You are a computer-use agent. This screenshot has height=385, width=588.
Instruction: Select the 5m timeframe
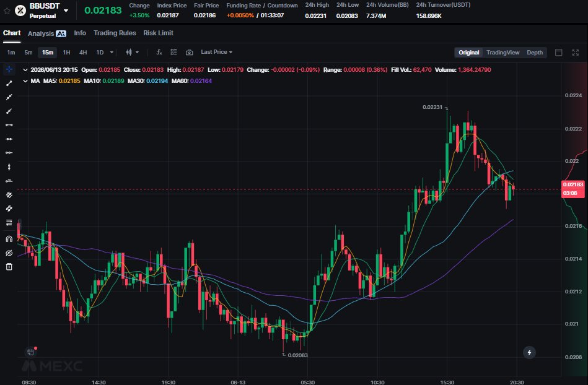(29, 53)
